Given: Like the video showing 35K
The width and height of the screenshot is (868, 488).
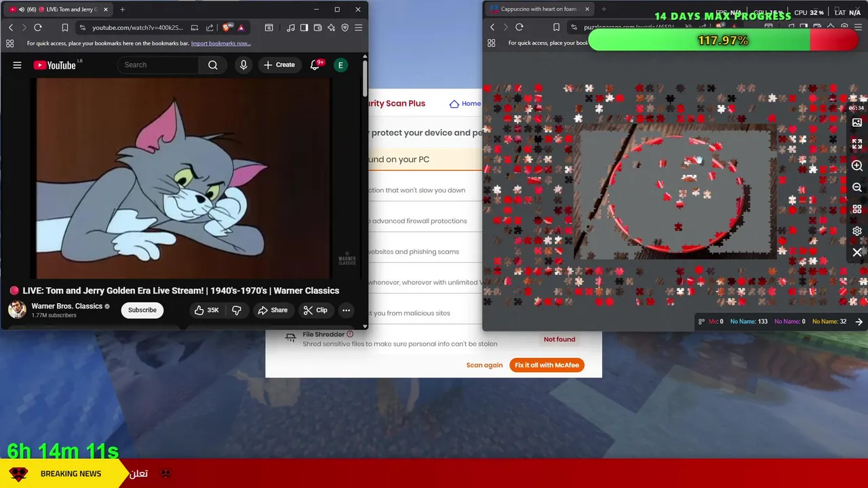Looking at the screenshot, I should click(x=206, y=310).
